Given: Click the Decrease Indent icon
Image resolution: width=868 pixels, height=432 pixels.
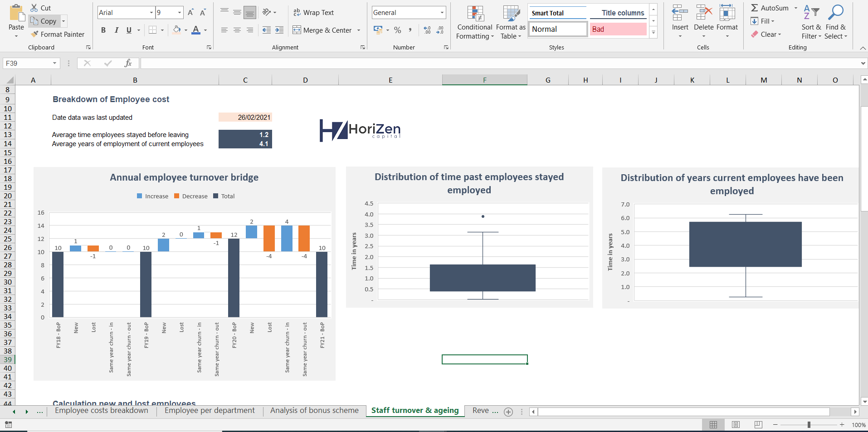Looking at the screenshot, I should click(x=267, y=30).
